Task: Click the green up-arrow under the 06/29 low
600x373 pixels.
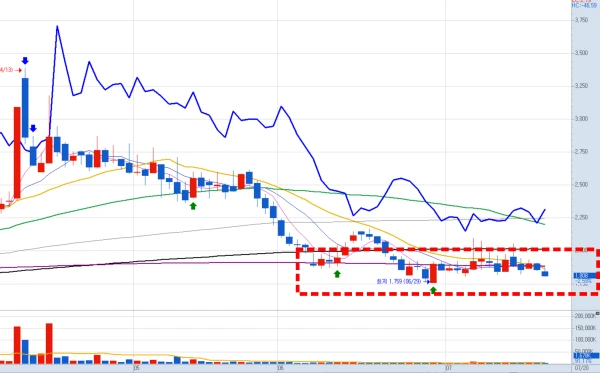Action: coord(433,290)
